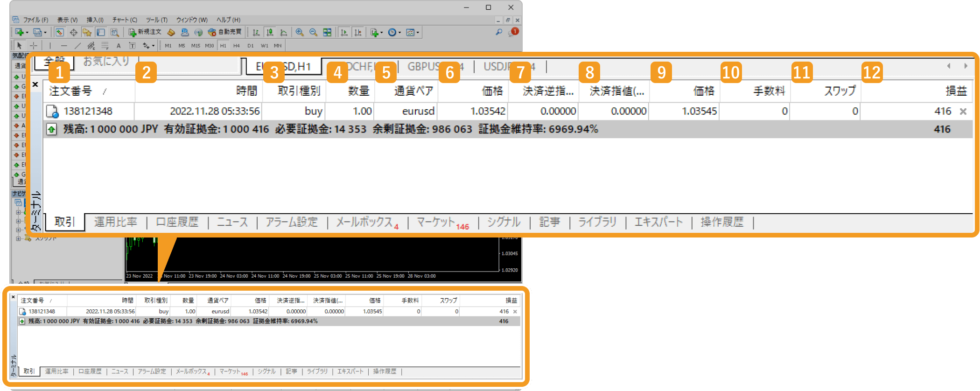Screen dimensions: 980x391
Task: Switch timeframe to H4
Action: [237, 46]
